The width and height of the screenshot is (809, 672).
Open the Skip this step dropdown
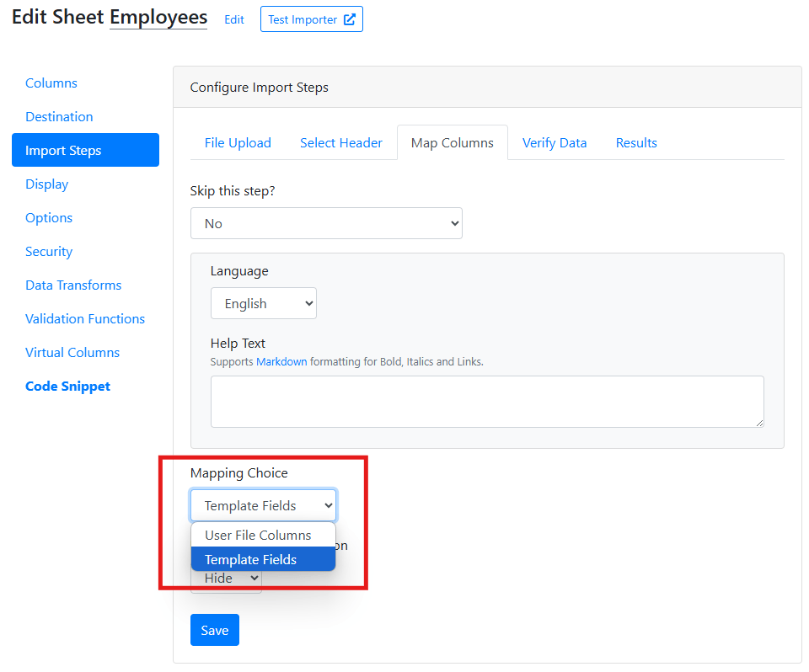pos(326,223)
